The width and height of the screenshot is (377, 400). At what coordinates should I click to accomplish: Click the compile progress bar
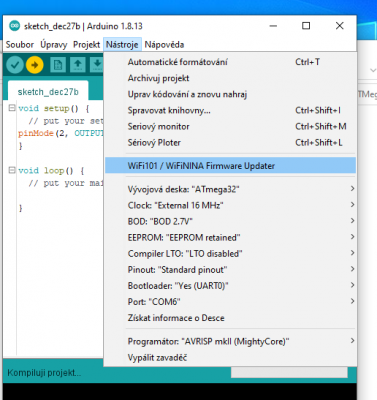pyautogui.click(x=289, y=372)
